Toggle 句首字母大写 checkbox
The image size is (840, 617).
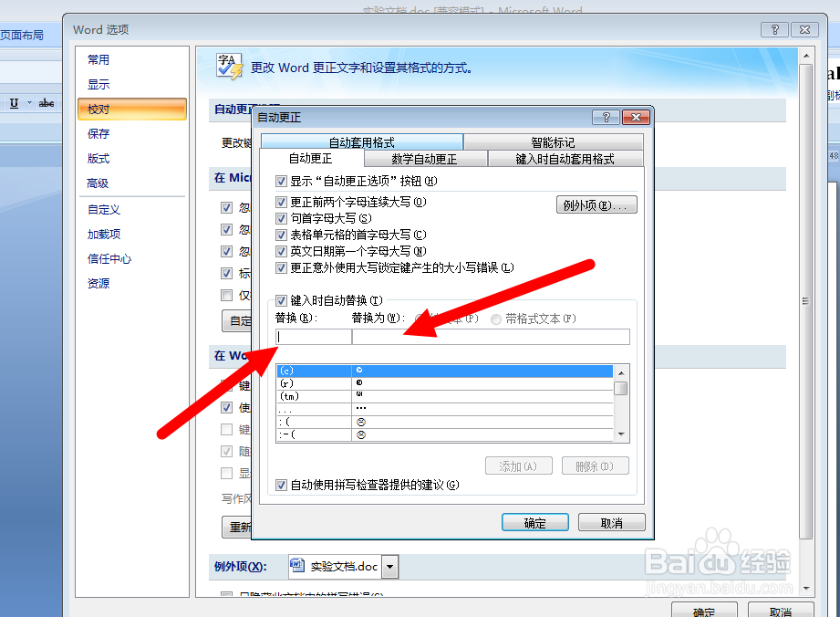(x=281, y=218)
